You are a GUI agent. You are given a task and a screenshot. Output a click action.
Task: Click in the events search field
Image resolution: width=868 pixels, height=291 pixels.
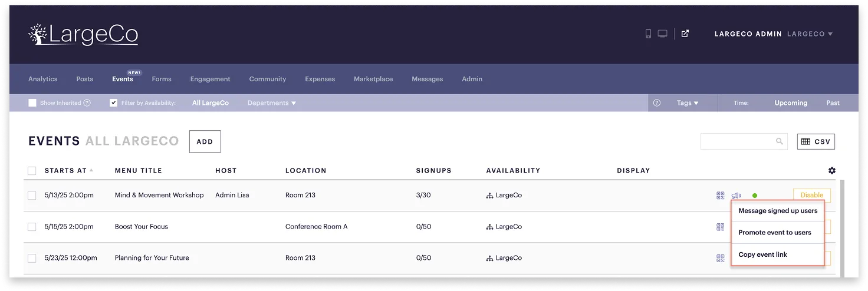744,141
